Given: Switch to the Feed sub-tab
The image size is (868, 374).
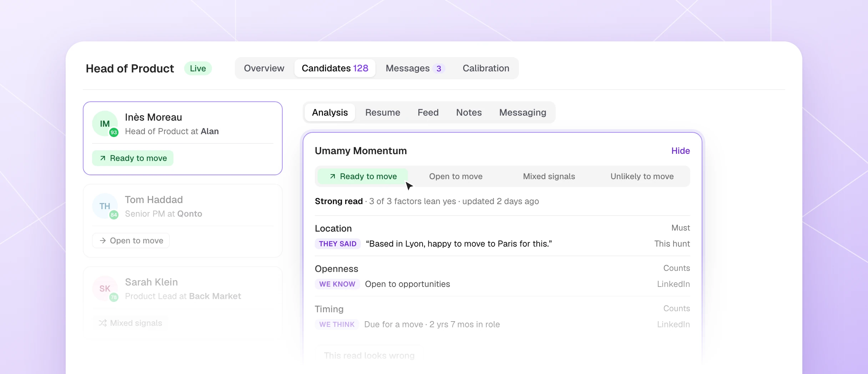Looking at the screenshot, I should click(x=428, y=112).
